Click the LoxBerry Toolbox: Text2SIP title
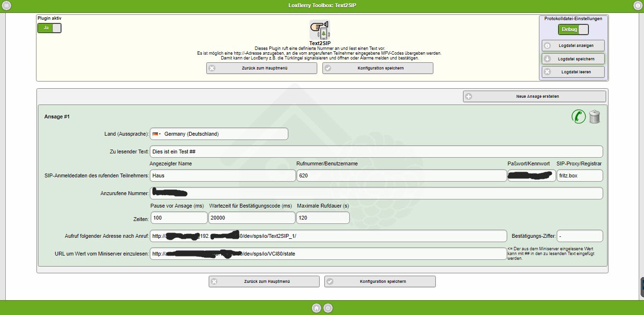644x315 pixels. [322, 5]
